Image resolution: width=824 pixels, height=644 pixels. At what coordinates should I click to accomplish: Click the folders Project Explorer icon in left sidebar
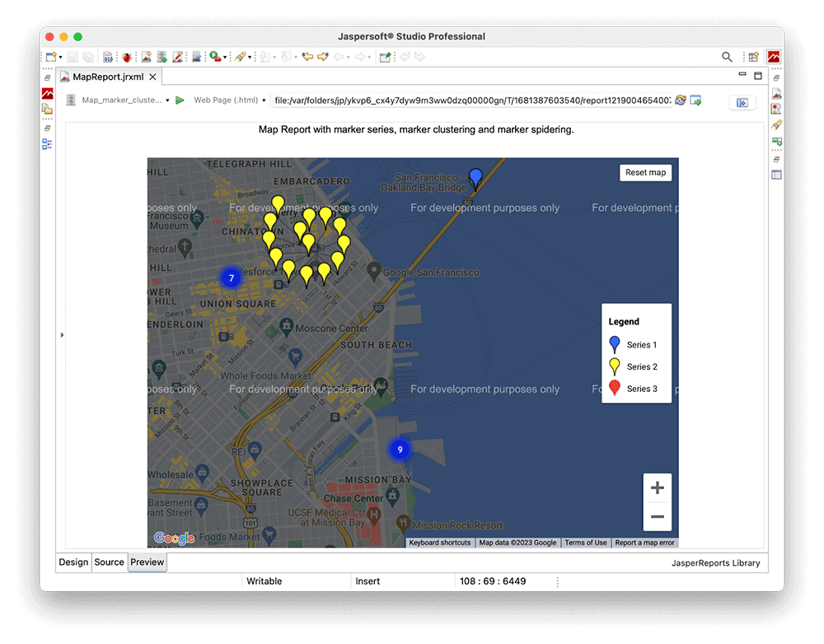click(x=47, y=109)
